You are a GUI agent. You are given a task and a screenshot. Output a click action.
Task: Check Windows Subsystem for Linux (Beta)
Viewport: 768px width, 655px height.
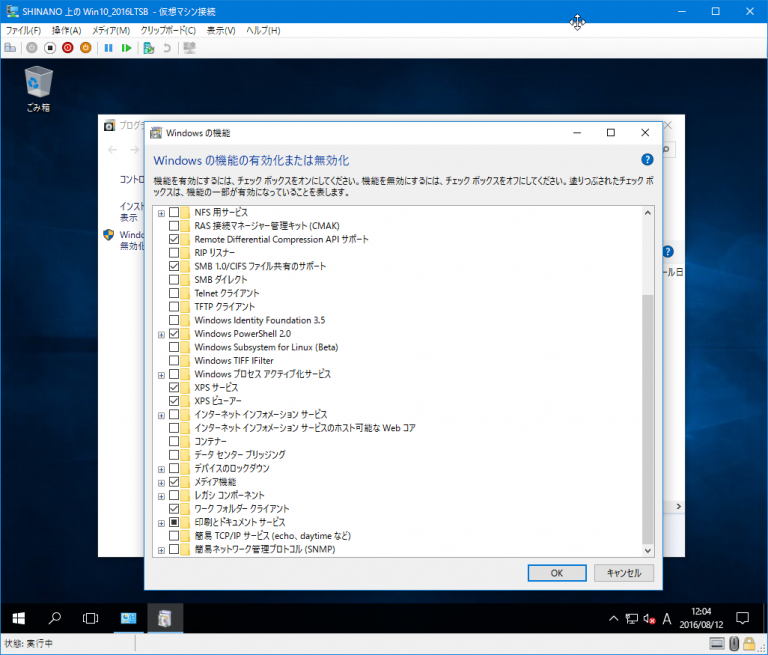174,347
